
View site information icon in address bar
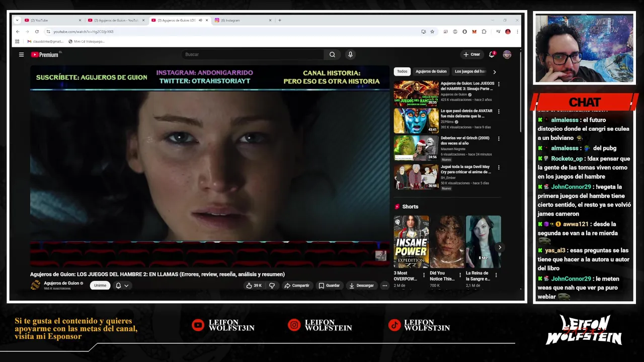click(x=48, y=32)
